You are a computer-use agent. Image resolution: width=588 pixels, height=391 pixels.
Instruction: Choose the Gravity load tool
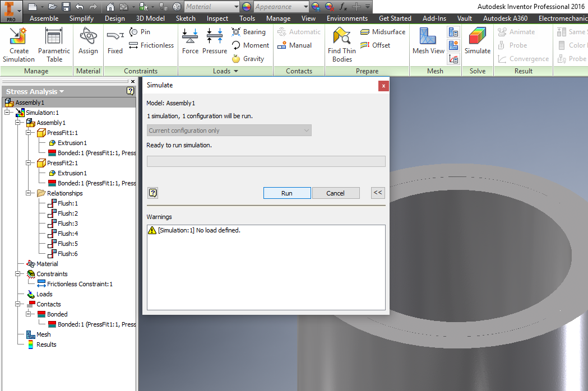[x=248, y=59]
